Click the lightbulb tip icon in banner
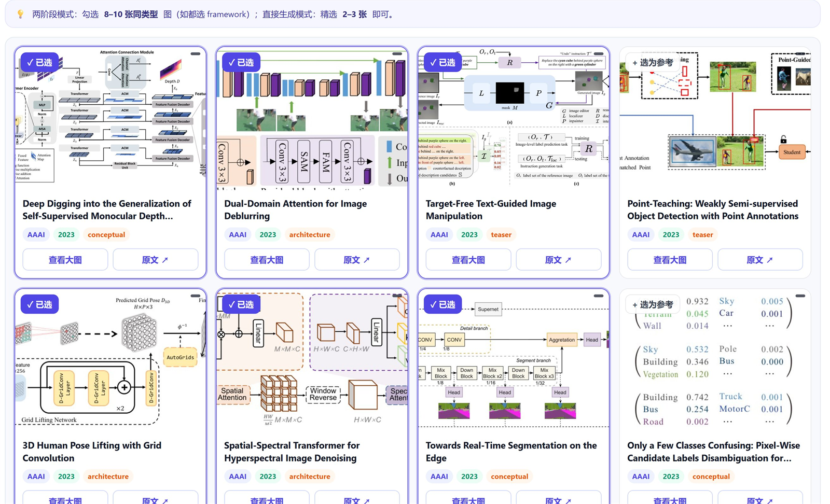 click(x=20, y=15)
